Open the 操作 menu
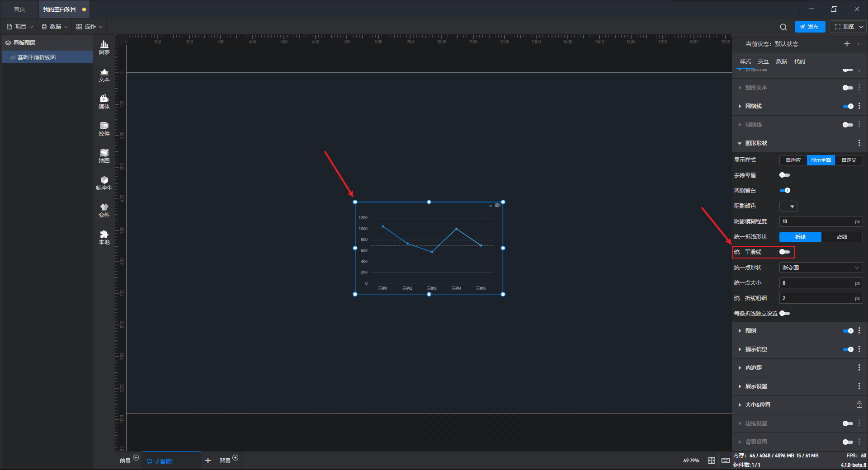The height and width of the screenshot is (470, 868). [90, 27]
